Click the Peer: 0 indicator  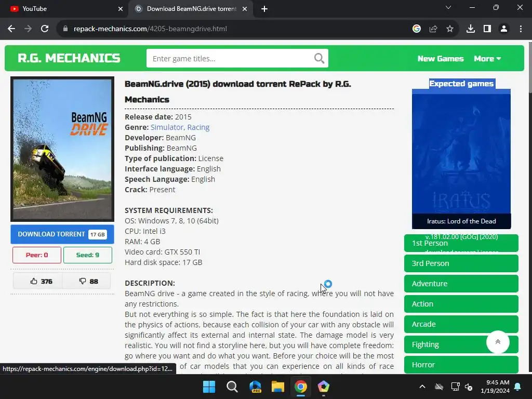[x=37, y=255]
